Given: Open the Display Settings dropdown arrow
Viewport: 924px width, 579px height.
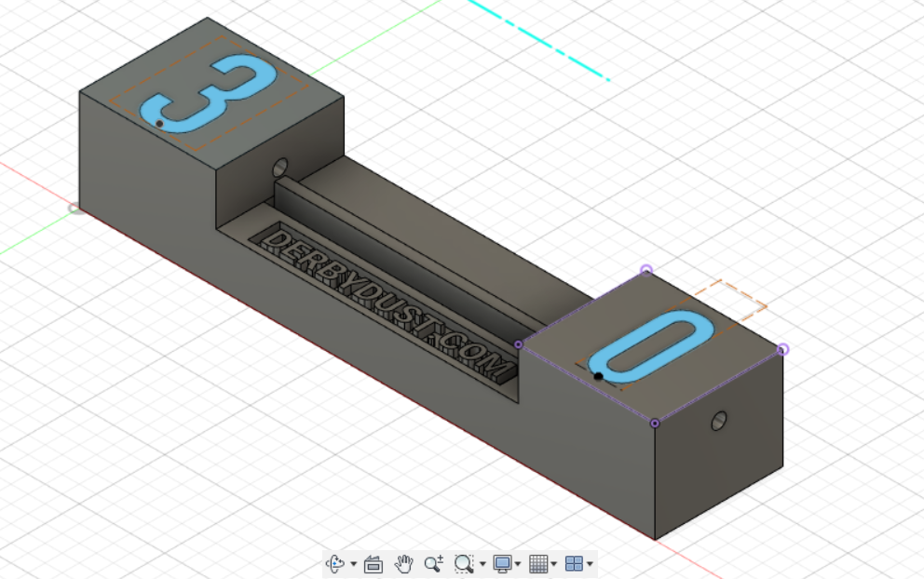Looking at the screenshot, I should (518, 564).
